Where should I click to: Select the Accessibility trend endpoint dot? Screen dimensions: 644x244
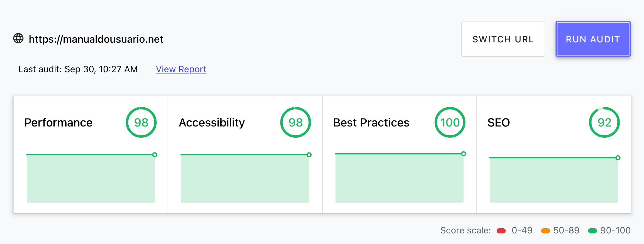(309, 155)
